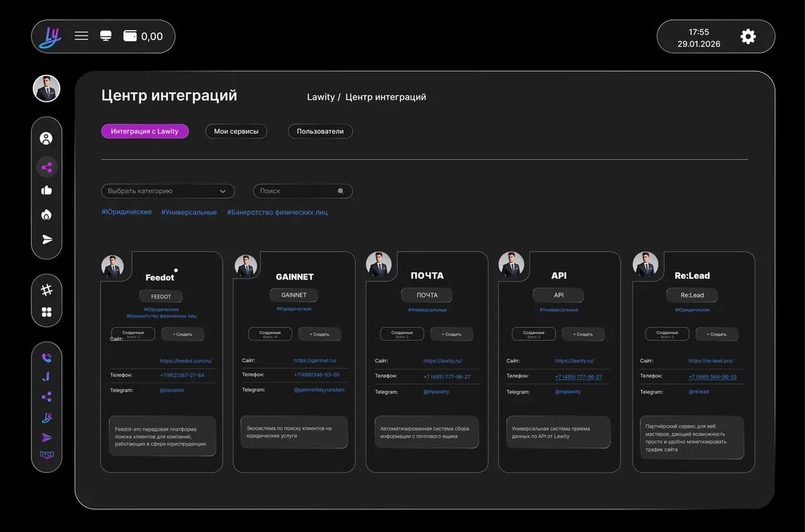805x532 pixels.
Task: Open Telegram @mplawity on ПОЧТА card
Action: click(437, 392)
